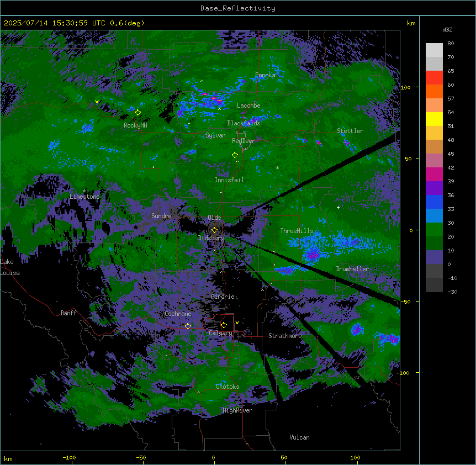Click the km unit label beside the timestamp bar

point(411,23)
